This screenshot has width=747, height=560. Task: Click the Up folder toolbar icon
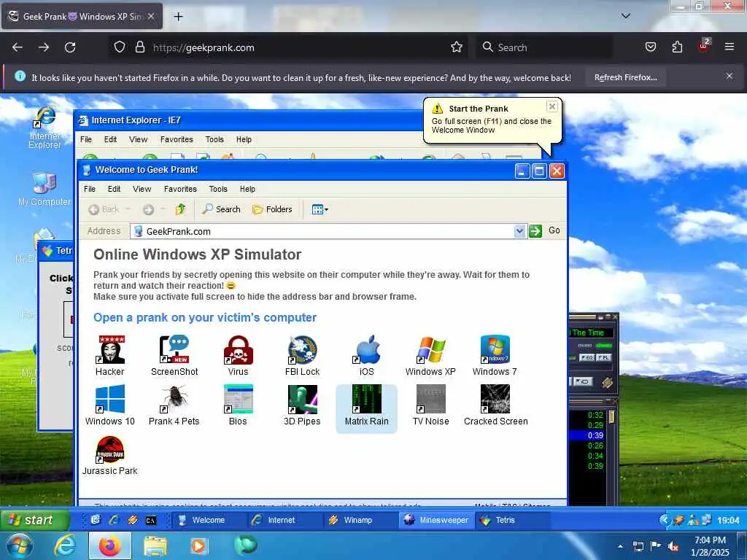click(181, 209)
